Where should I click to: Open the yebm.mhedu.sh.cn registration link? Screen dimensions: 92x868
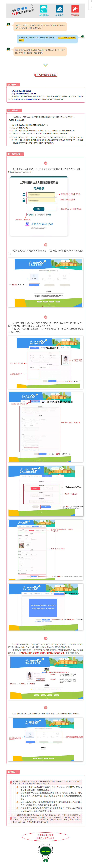pyautogui.click(x=24, y=94)
